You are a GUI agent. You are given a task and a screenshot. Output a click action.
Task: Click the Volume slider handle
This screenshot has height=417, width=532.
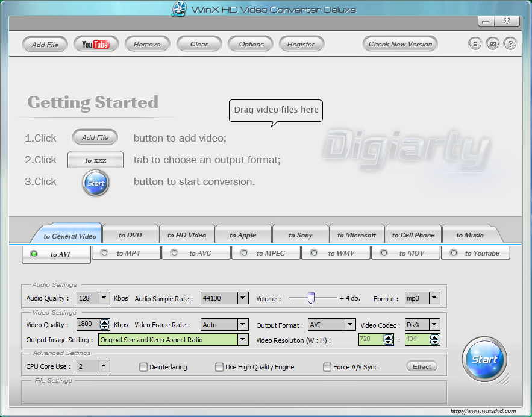click(x=311, y=298)
